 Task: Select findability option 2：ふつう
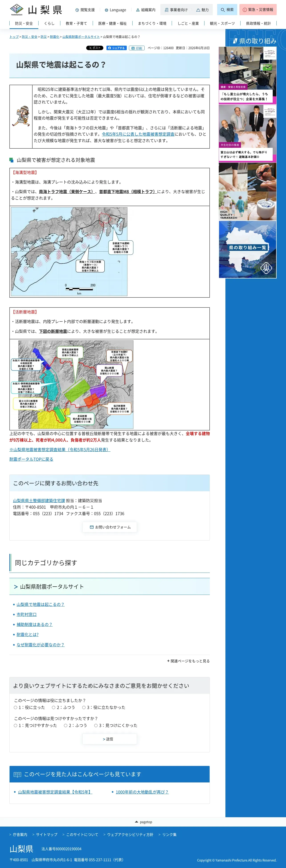[x=66, y=725]
